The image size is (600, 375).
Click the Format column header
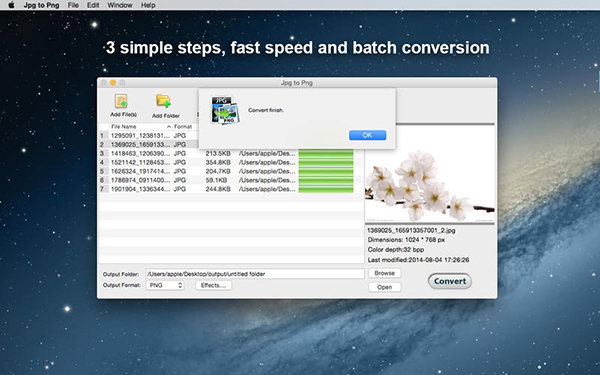[183, 127]
